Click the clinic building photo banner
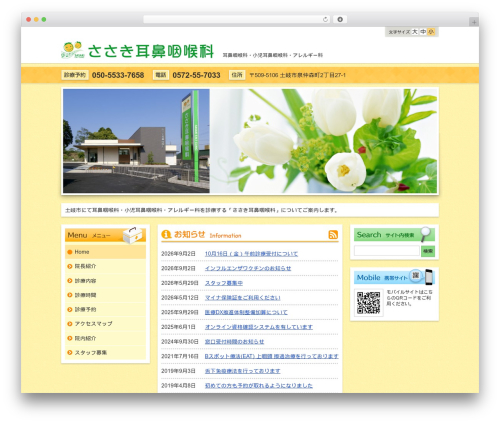The height and width of the screenshot is (423, 500). click(136, 141)
